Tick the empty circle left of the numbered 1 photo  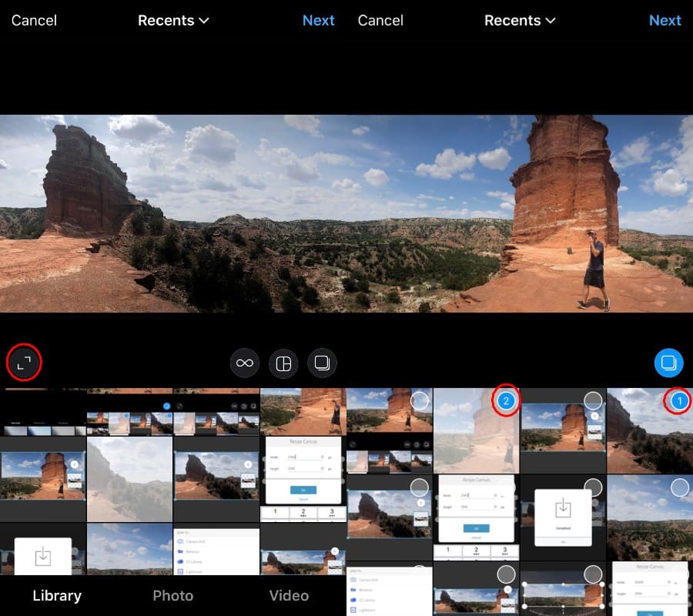593,401
